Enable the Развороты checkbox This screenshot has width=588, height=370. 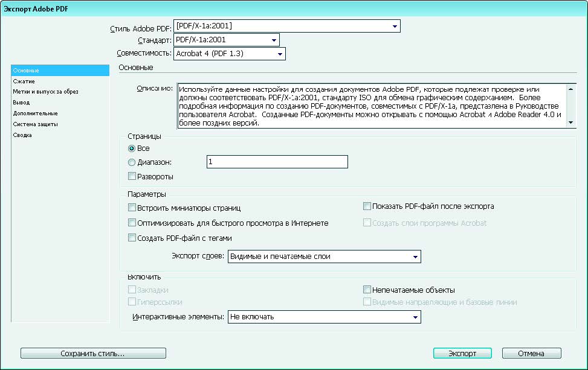[x=132, y=176]
